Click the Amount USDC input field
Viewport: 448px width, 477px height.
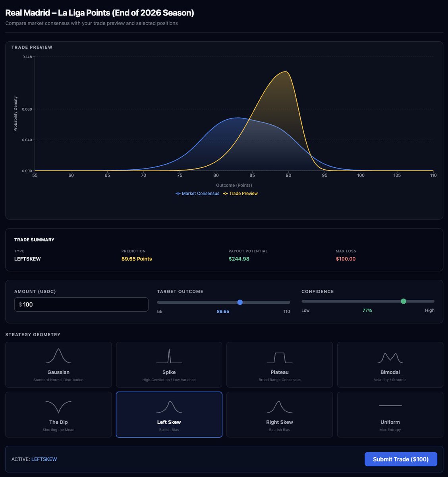(81, 304)
